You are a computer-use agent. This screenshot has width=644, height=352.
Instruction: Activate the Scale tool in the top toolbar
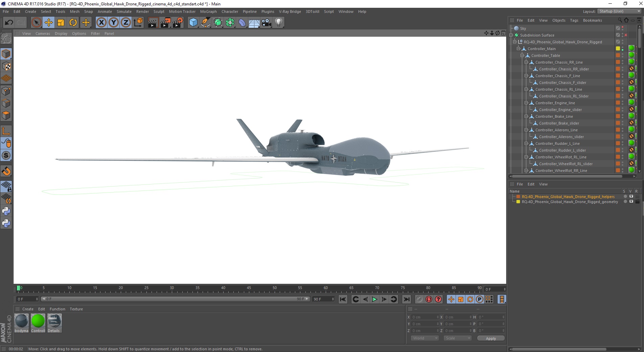click(x=61, y=23)
